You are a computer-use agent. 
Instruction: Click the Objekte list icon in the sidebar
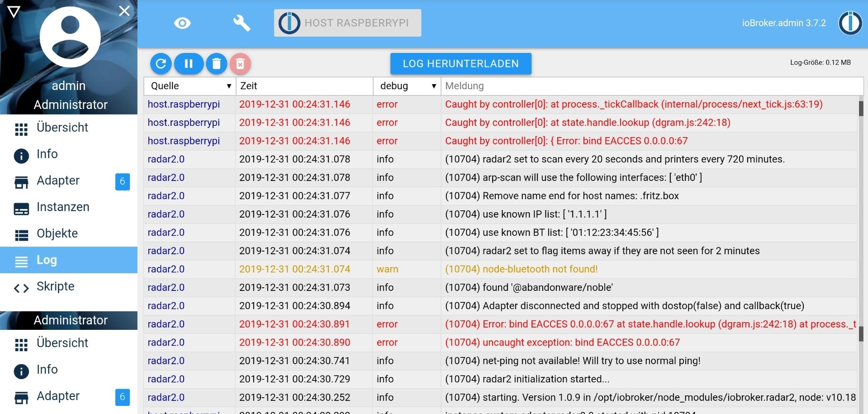21,235
